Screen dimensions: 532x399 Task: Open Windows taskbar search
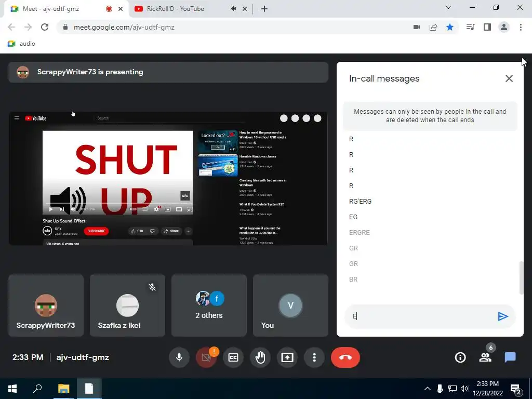click(37, 389)
